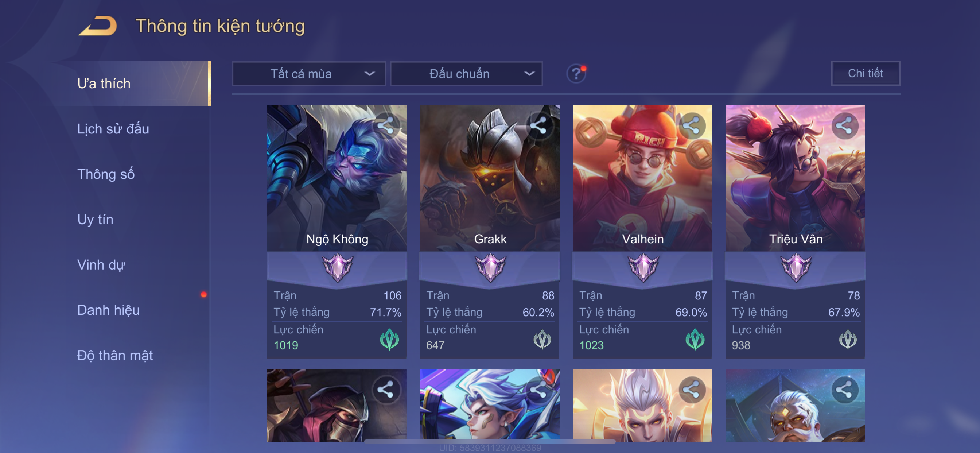This screenshot has width=980, height=453.
Task: Expand the Đấu chuẩn mode dropdown
Action: [x=466, y=73]
